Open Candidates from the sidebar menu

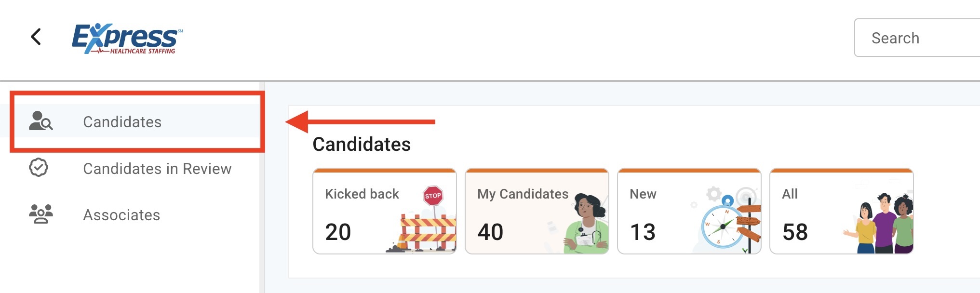pos(122,122)
